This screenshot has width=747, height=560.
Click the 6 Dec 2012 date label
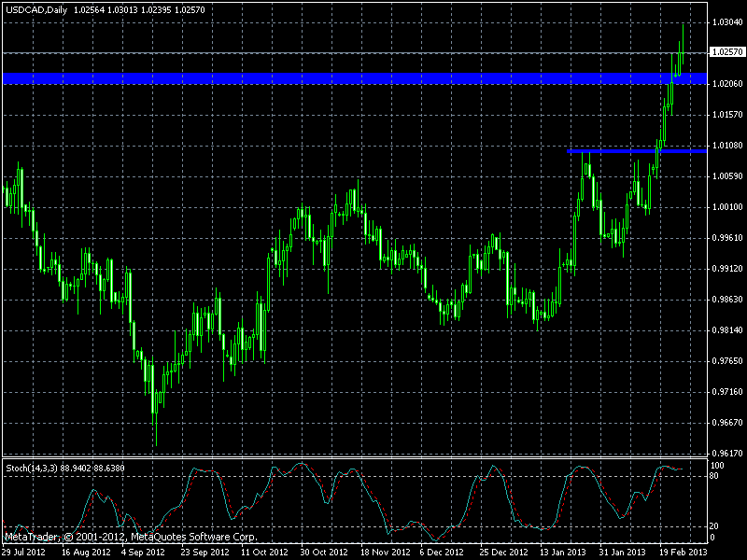(442, 553)
